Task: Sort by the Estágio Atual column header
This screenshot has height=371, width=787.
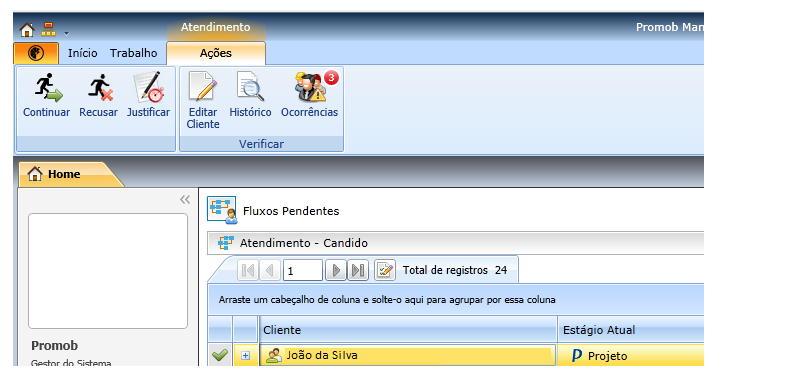Action: (630, 330)
